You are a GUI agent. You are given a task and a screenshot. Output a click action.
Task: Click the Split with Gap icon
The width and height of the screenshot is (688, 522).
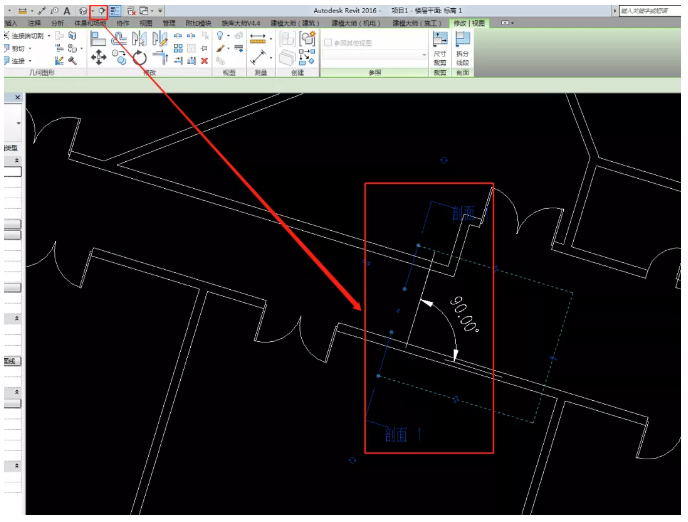click(x=191, y=36)
